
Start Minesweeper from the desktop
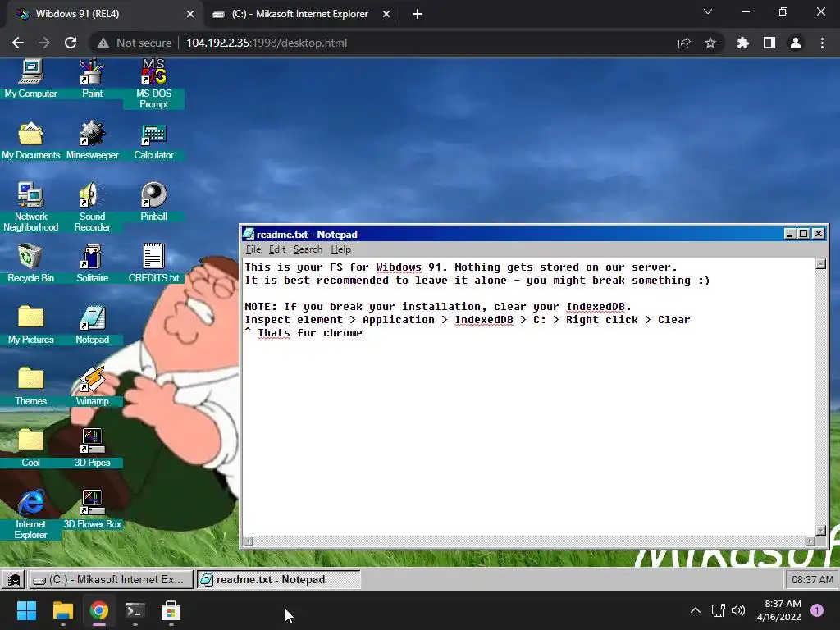tap(92, 141)
